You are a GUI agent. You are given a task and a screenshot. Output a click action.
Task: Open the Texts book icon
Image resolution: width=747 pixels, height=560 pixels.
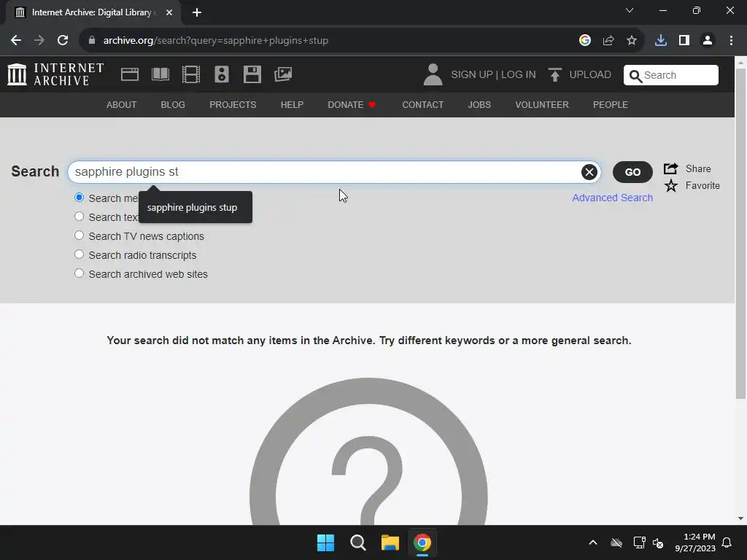click(x=160, y=74)
